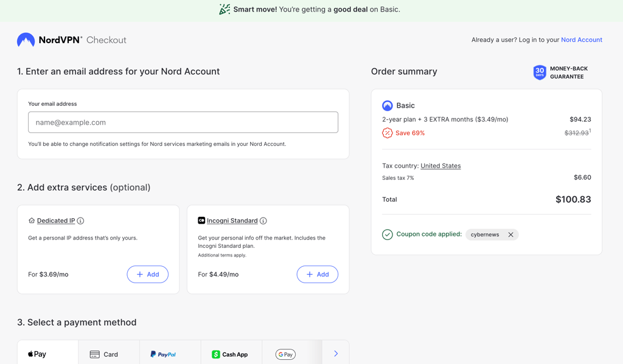623x364 pixels.
Task: Click the 2-year plan description text
Action: [445, 120]
